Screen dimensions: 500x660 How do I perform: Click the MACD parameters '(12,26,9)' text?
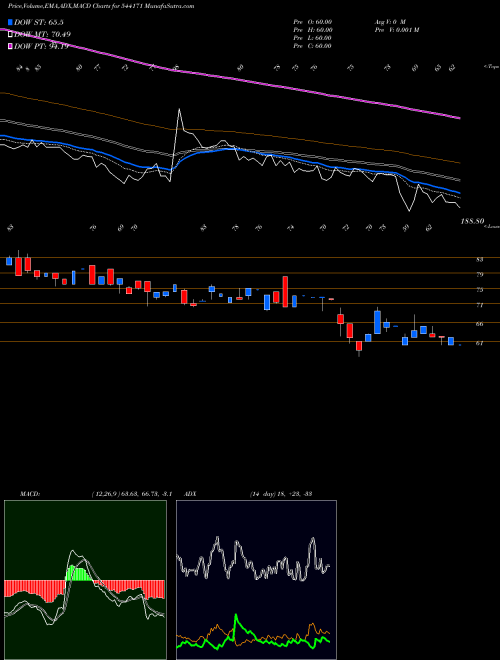106,494
